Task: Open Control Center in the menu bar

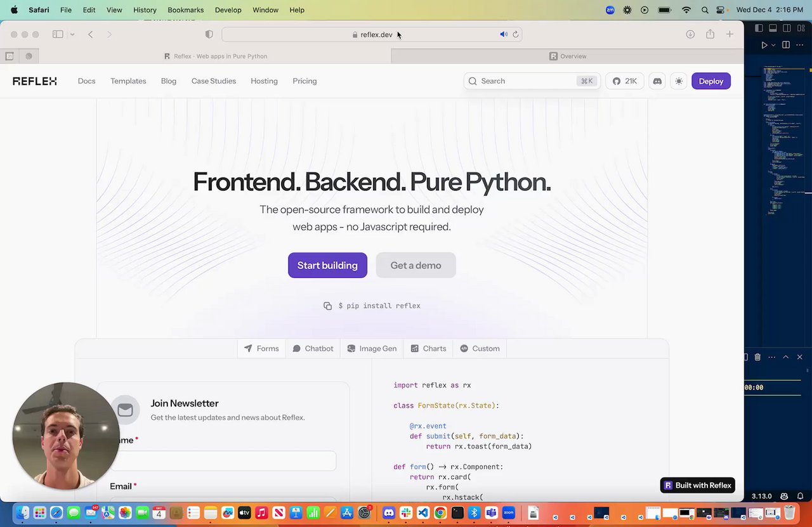Action: (x=721, y=10)
